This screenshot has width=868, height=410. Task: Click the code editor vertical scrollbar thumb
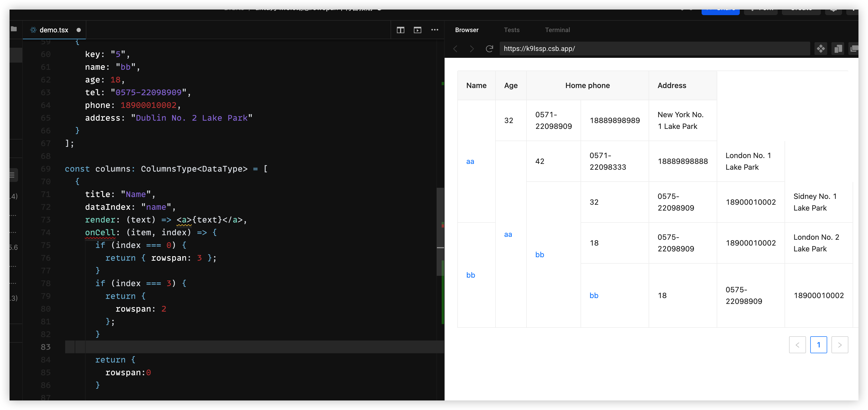point(440,233)
